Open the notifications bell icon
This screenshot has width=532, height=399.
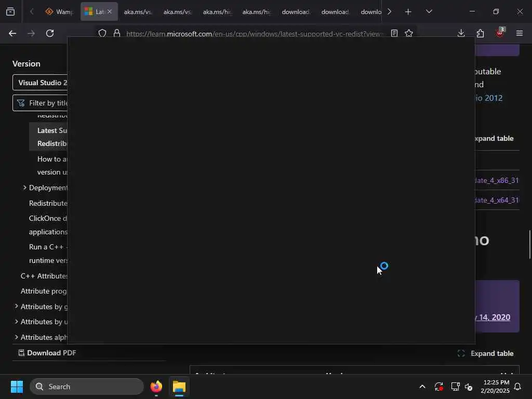[518, 387]
